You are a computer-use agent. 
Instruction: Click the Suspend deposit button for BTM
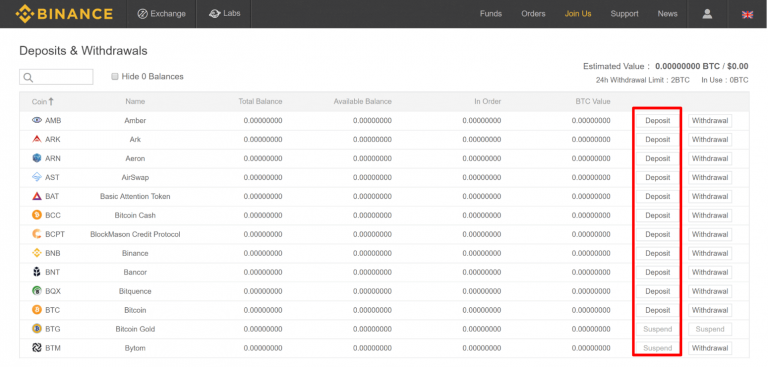657,348
